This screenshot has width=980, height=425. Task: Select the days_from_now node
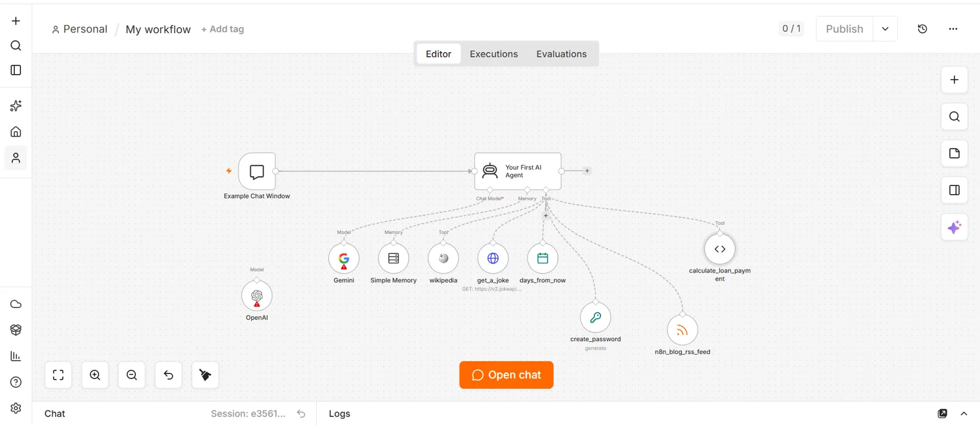point(543,258)
